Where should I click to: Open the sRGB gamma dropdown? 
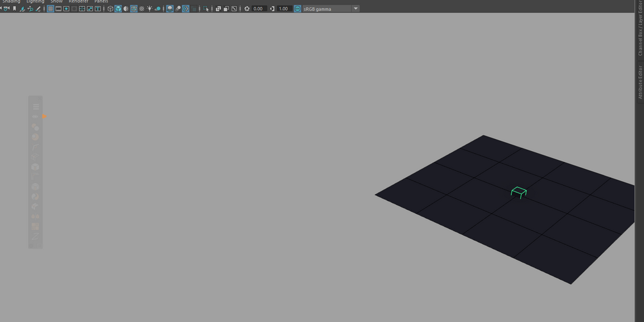pos(331,8)
